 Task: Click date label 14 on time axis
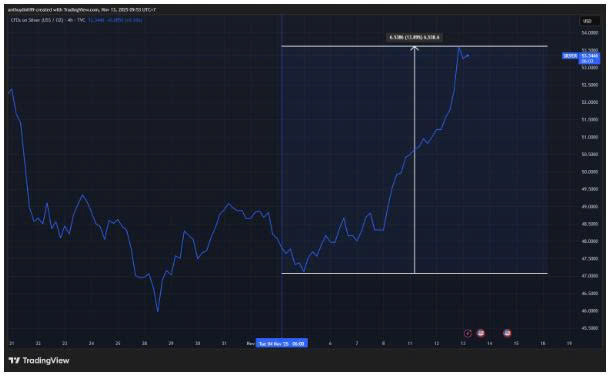click(x=489, y=343)
